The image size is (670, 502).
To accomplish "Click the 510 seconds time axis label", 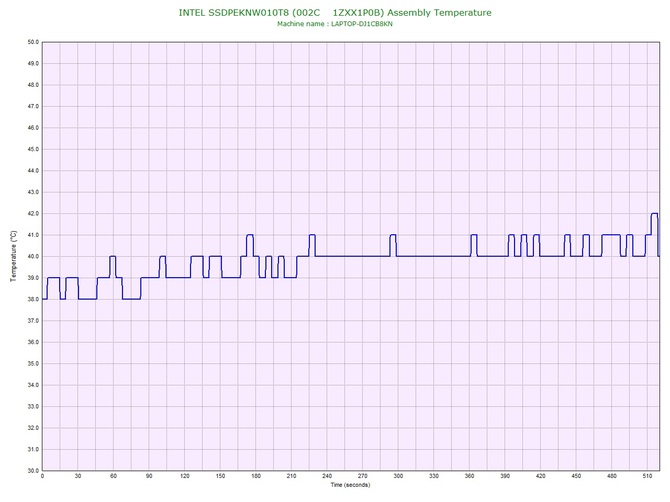I will [647, 476].
